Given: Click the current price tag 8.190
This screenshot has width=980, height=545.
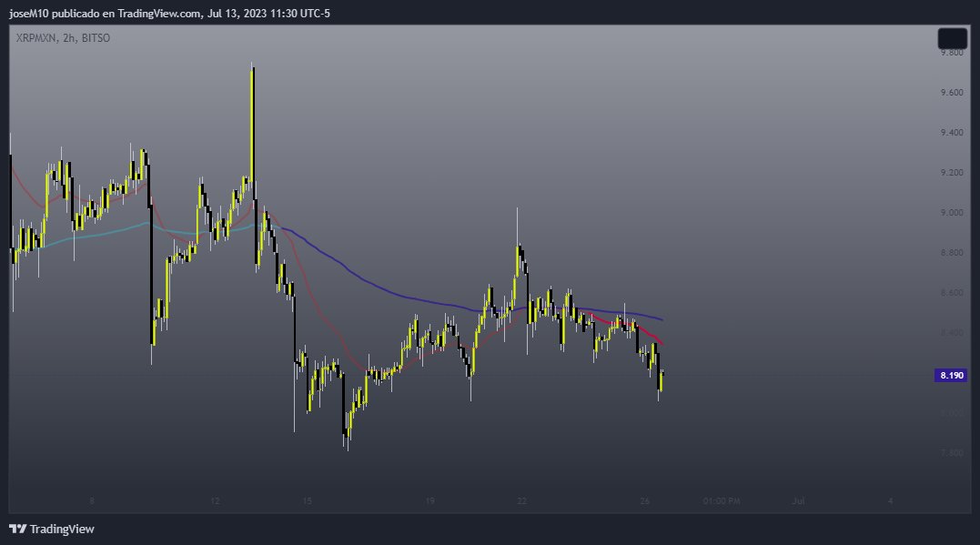Looking at the screenshot, I should coord(951,375).
